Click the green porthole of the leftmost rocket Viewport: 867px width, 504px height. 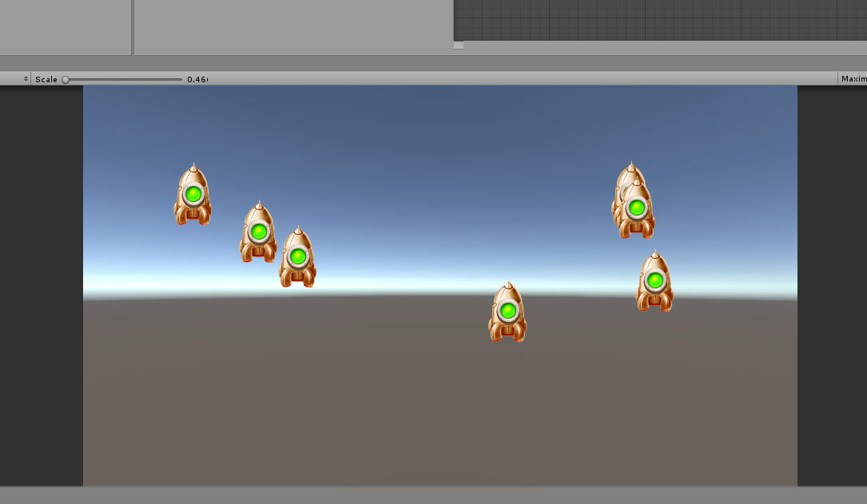[x=193, y=193]
